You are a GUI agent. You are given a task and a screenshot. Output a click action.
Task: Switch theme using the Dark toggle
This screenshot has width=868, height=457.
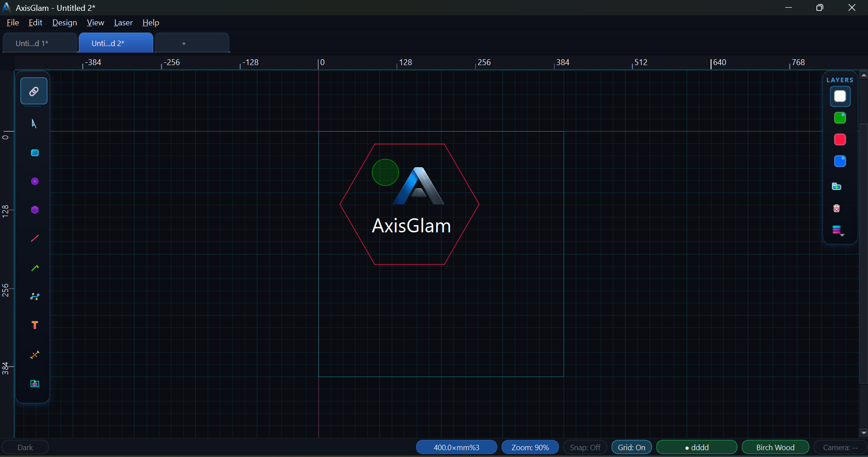[25, 447]
